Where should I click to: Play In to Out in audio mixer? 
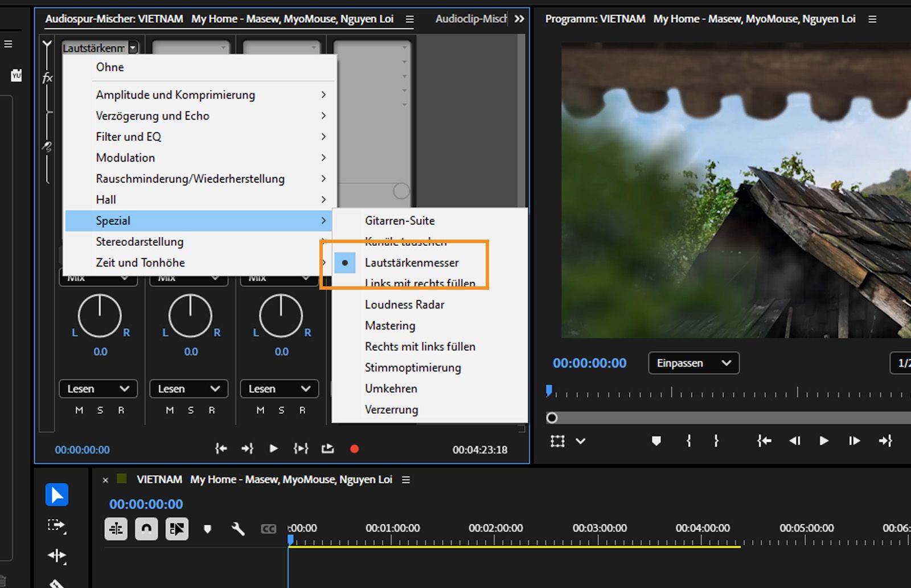click(301, 449)
